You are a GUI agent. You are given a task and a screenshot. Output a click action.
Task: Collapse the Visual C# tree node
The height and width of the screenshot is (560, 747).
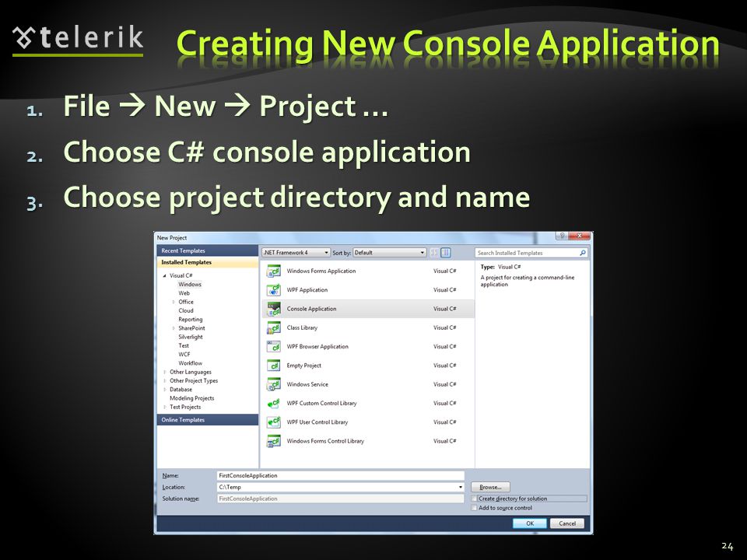pos(164,275)
